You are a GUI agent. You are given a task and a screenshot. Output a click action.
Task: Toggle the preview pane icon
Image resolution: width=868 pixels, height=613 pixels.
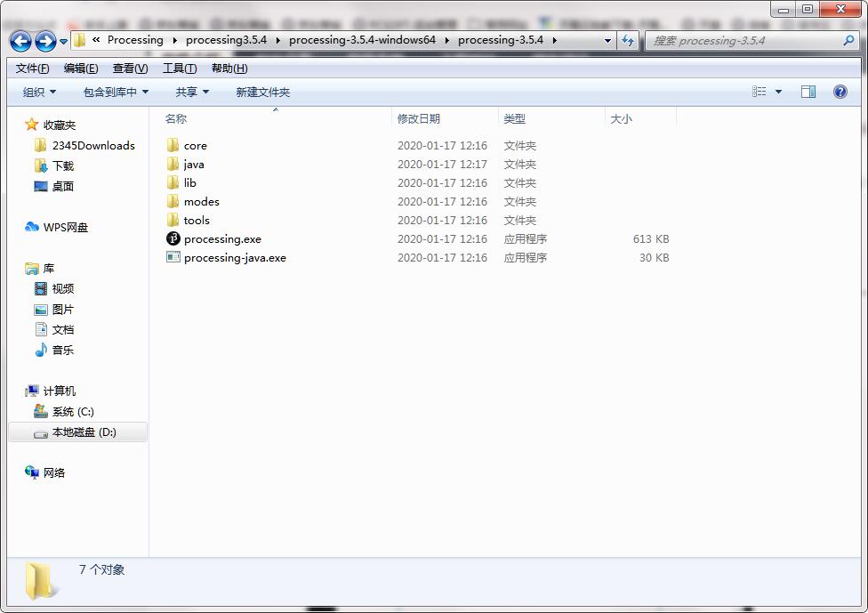coord(808,92)
